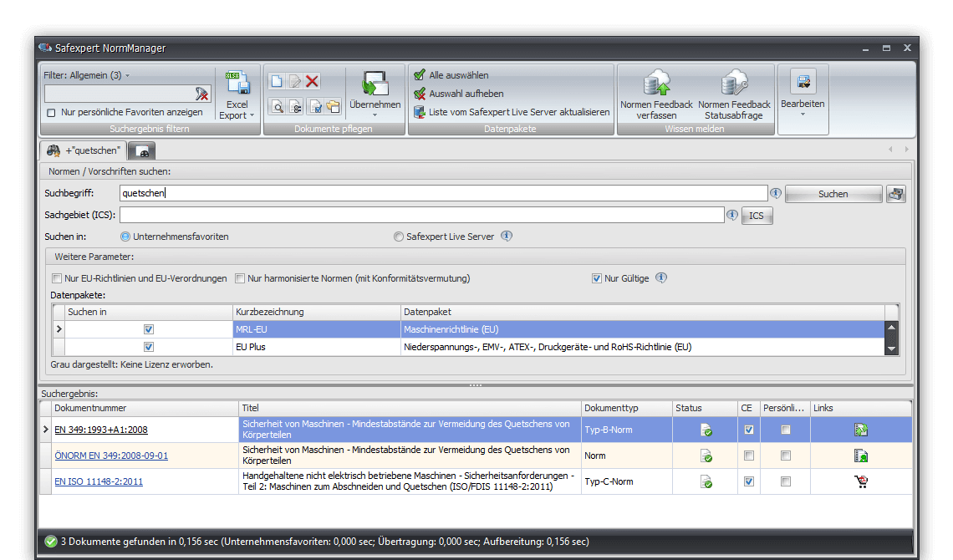Click the Excel Export icon

point(237,84)
